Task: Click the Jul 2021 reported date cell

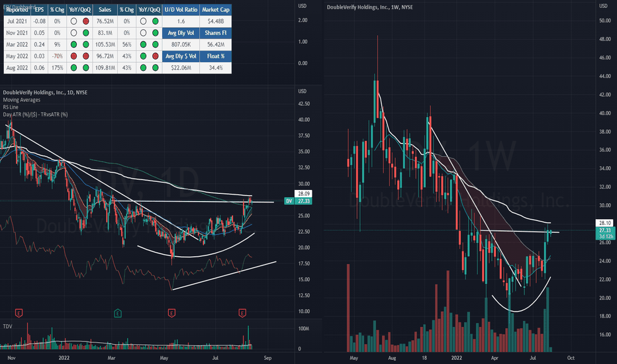Action: 17,21
